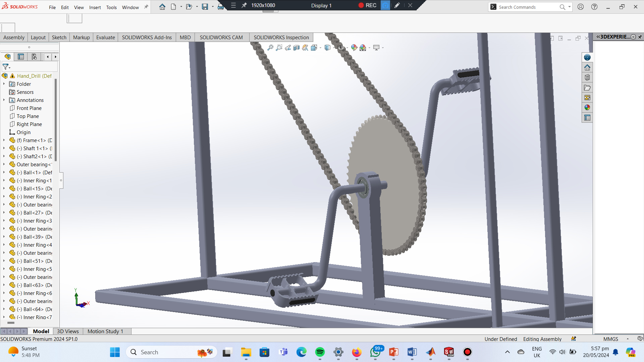This screenshot has width=644, height=362.
Task: Open Design Library in task pane
Action: point(587,78)
